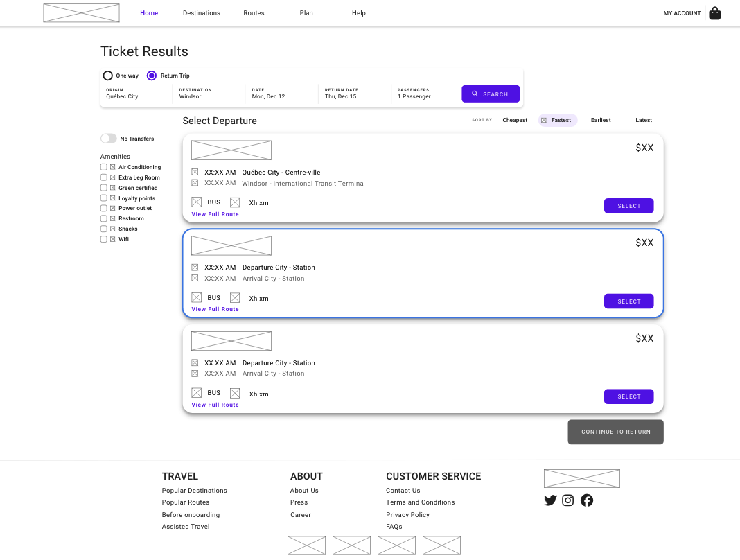Open the Destinations menu item

coord(202,13)
